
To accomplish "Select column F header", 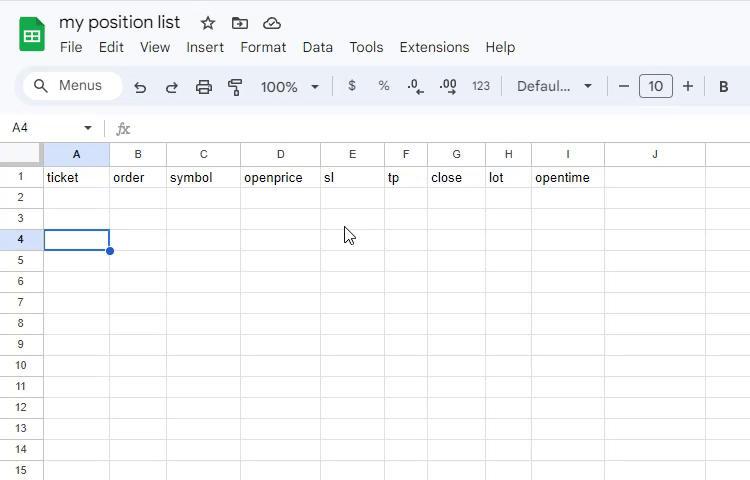I will coord(406,154).
